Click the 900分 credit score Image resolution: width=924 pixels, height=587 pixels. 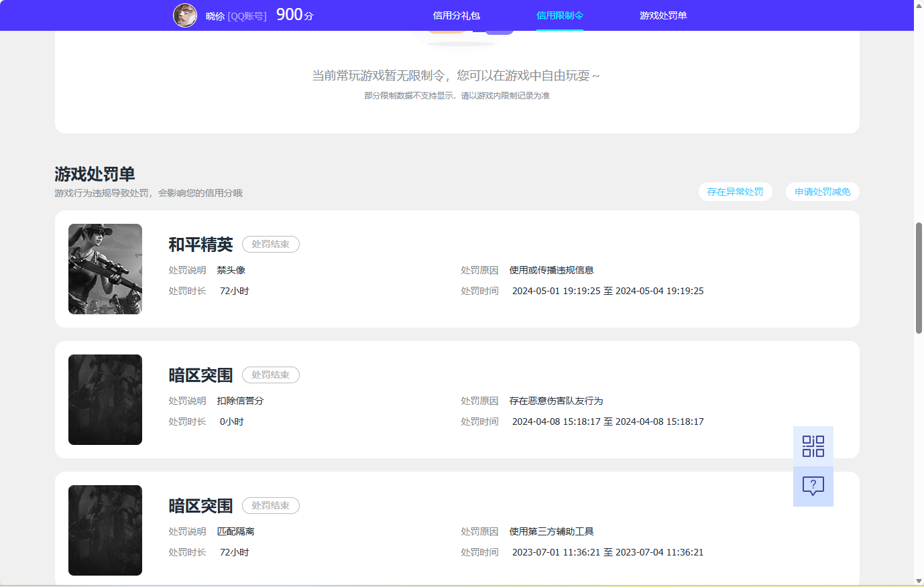295,15
